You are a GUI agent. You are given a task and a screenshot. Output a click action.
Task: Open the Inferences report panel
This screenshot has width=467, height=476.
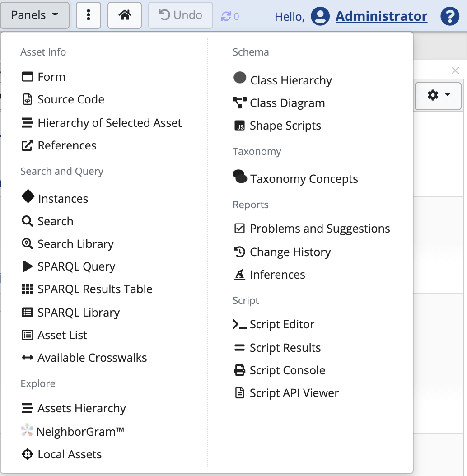[x=277, y=274]
